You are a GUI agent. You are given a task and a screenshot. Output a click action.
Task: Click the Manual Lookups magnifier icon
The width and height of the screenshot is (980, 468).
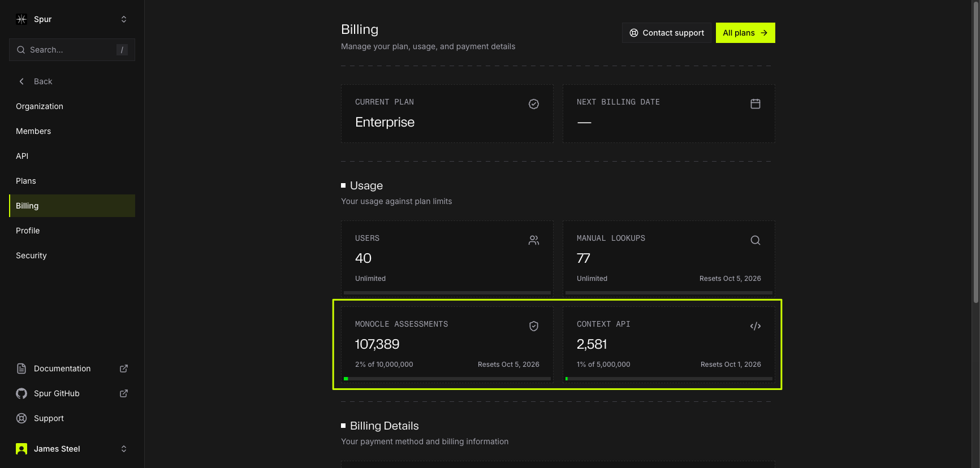755,240
